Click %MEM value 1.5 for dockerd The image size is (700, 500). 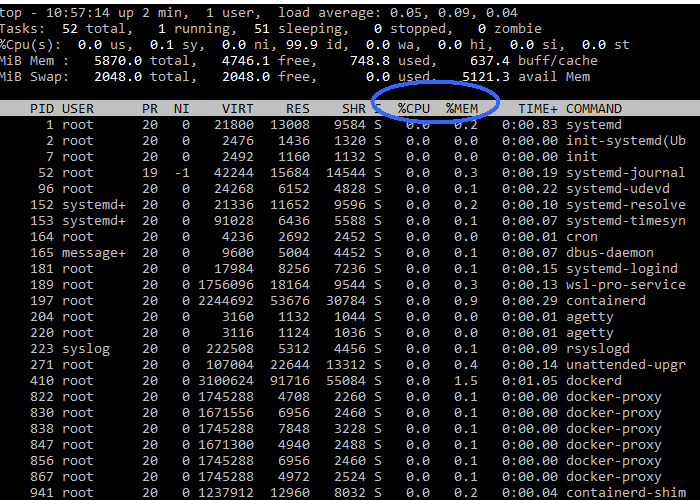[x=466, y=381]
